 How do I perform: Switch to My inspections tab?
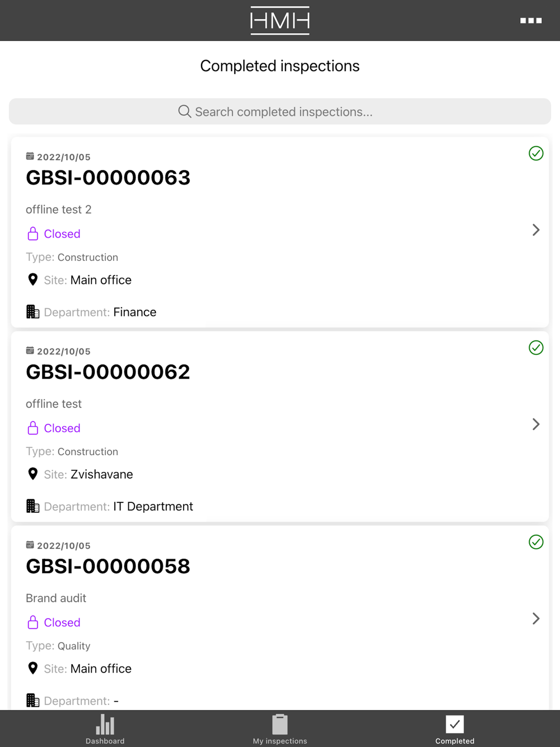[x=280, y=729]
